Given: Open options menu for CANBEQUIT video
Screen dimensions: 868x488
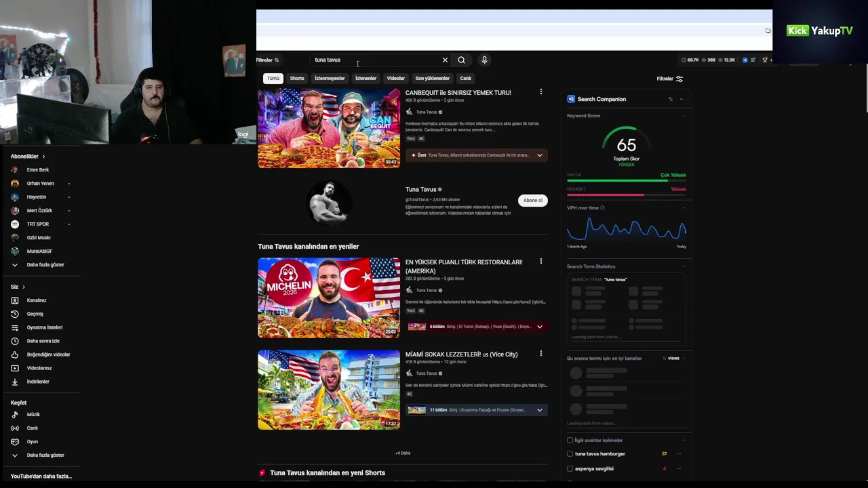Looking at the screenshot, I should 540,91.
